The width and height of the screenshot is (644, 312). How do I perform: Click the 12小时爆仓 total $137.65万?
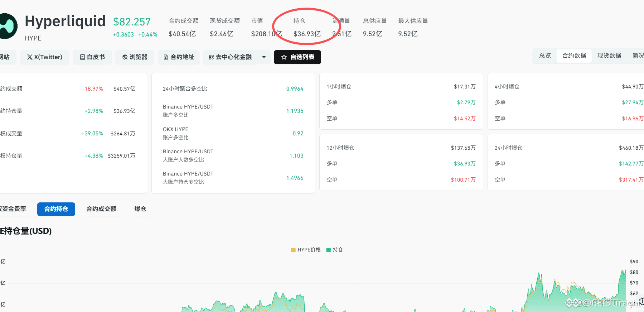click(463, 148)
